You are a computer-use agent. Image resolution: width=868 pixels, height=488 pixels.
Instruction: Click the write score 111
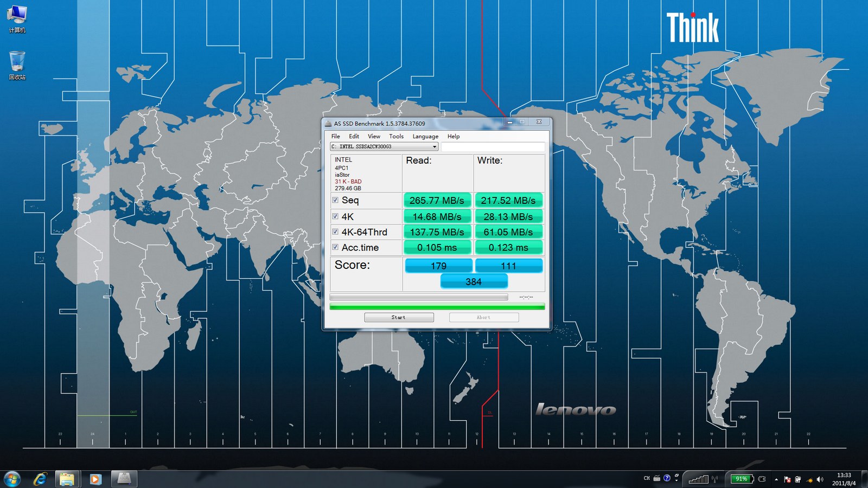pyautogui.click(x=508, y=266)
